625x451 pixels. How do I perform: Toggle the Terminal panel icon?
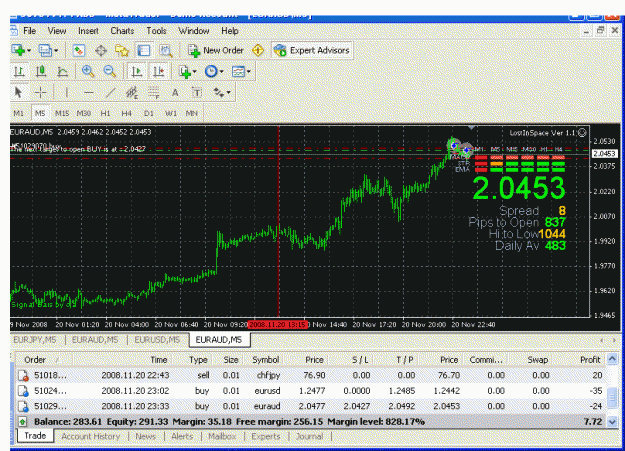click(143, 50)
